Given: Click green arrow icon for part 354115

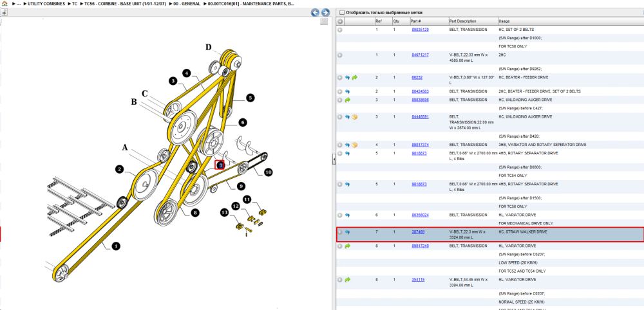Looking at the screenshot, I should (x=348, y=280).
